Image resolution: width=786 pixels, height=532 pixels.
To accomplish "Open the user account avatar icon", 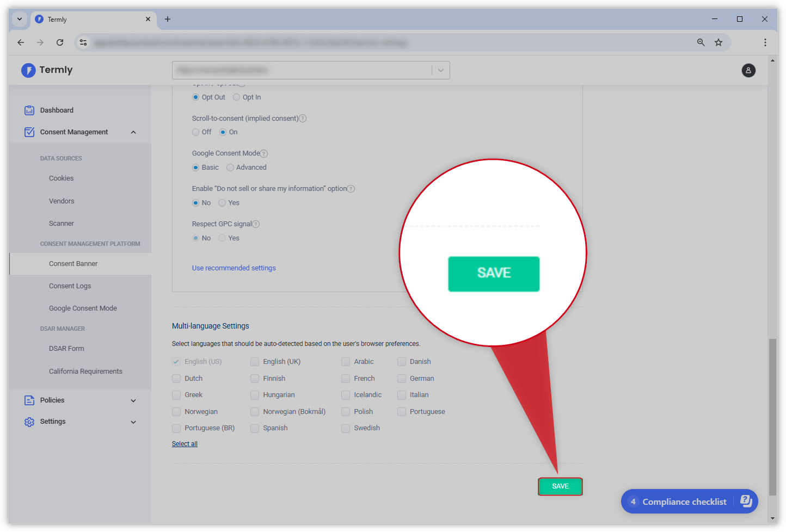I will (748, 70).
